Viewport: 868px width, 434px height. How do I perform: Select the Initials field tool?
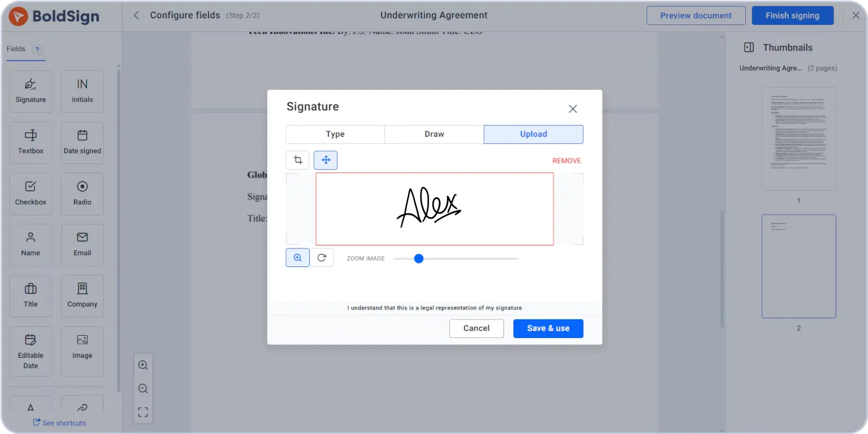pyautogui.click(x=82, y=91)
